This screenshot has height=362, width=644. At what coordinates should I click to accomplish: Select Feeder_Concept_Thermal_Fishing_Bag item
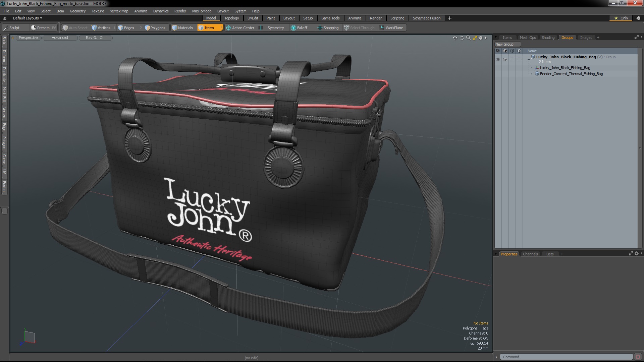click(571, 74)
